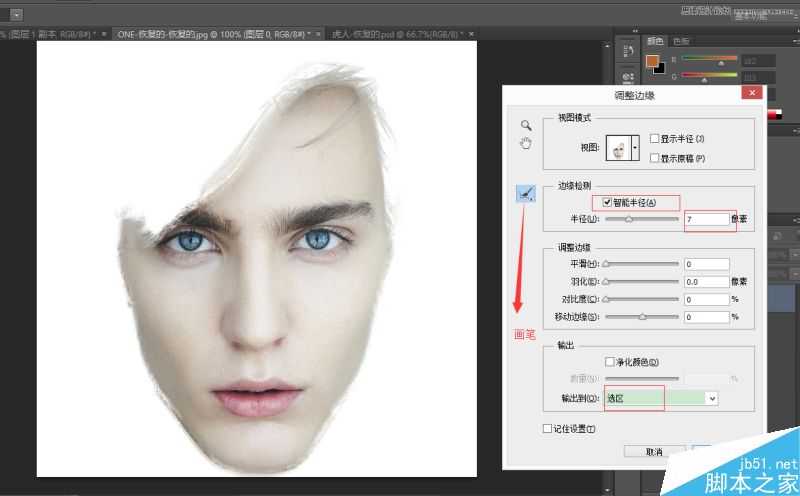Image resolution: width=800 pixels, height=496 pixels.
Task: Open the tool preset dropdown in options bar
Action: (x=16, y=14)
